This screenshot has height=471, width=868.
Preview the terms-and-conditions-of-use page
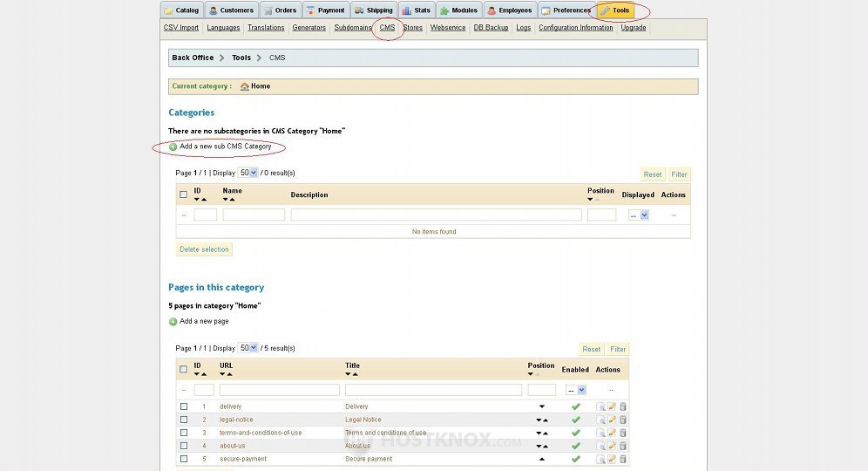[x=600, y=433]
